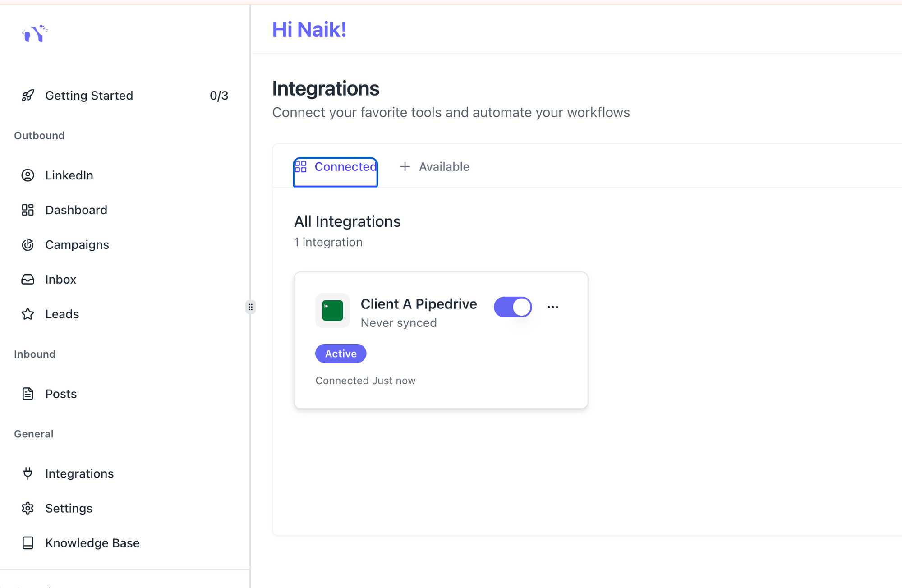Disable the Client A Pipedrive toggle
902x588 pixels.
[513, 307]
